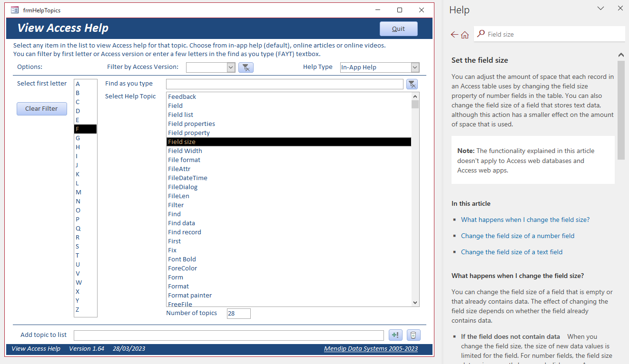Select the 'Format painter' help topic
Image resolution: width=629 pixels, height=364 pixels.
tap(289, 296)
